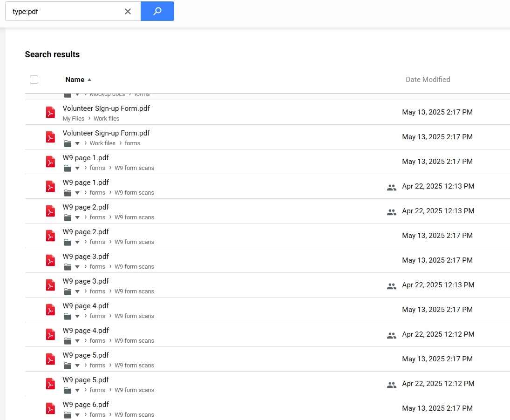Sort results by the Name column header
The height and width of the screenshot is (420, 510).
(x=75, y=80)
